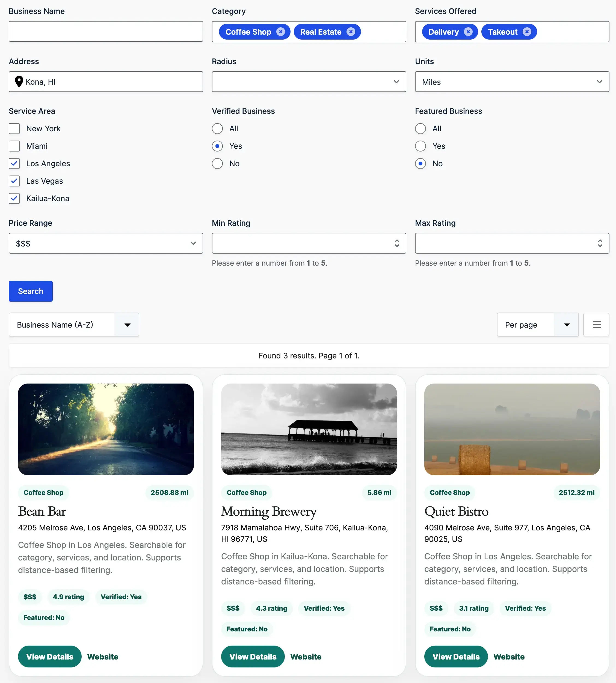
Task: View Details for Quiet Bistro
Action: pos(456,657)
